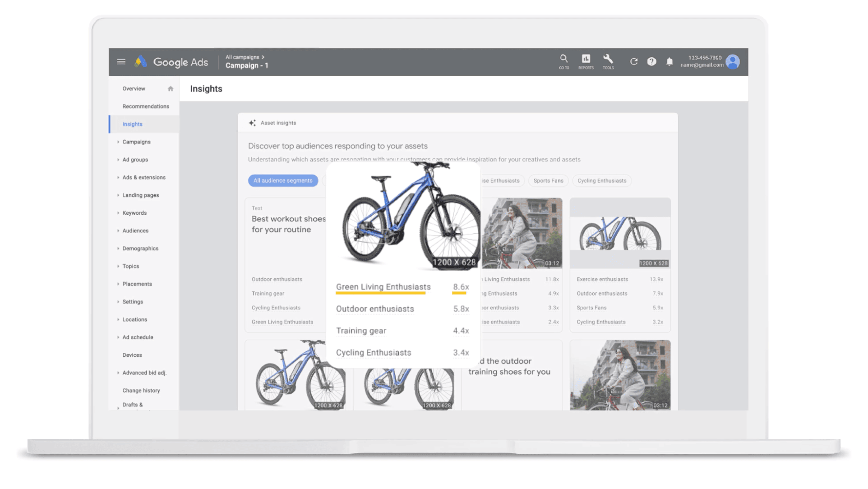Screen dimensions: 868x489
Task: Open the hamburger main menu
Action: (121, 62)
